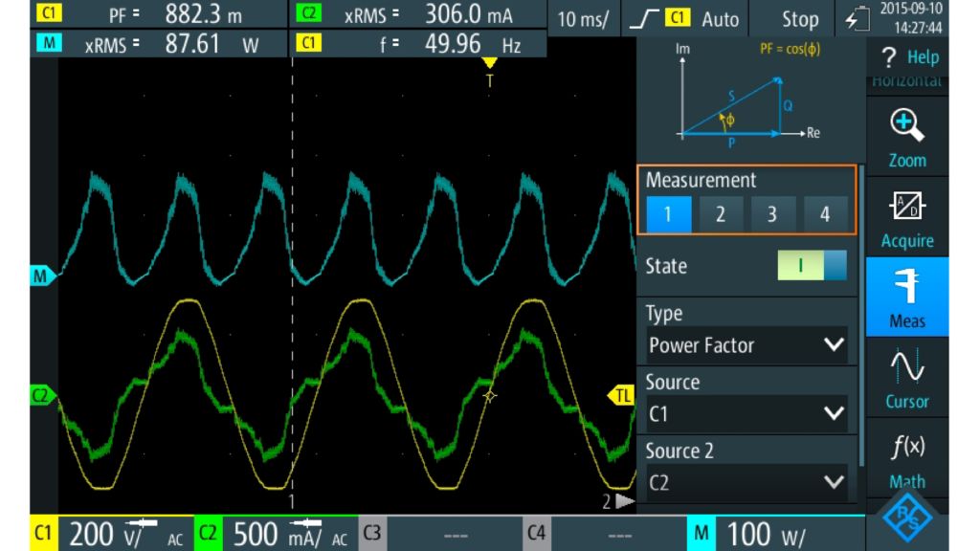This screenshot has height=551, width=980.
Task: Toggle the measurement State switch
Action: [x=813, y=266]
